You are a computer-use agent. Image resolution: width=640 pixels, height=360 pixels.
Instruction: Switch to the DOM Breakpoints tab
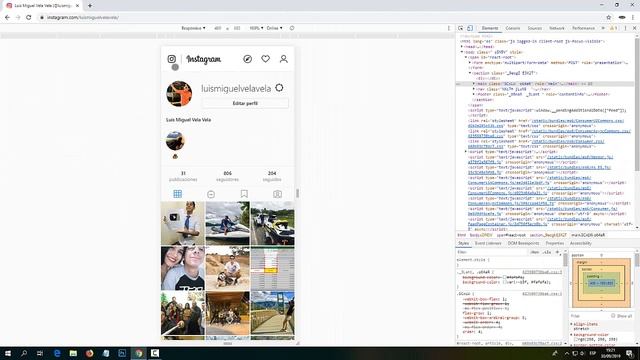(x=523, y=243)
